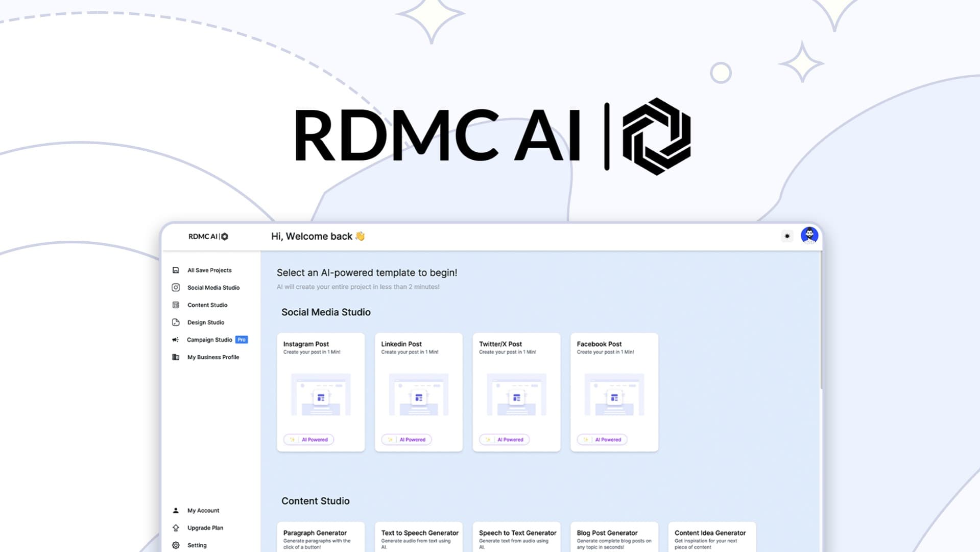This screenshot has width=980, height=552.
Task: Open the user profile avatar menu
Action: pyautogui.click(x=809, y=236)
